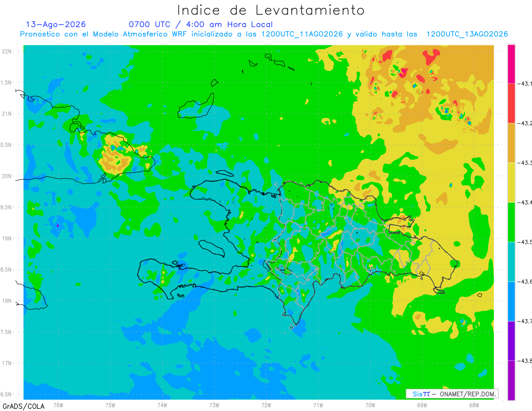This screenshot has width=532, height=411.
Task: Click valid-until time '1200UTC_13AGO2026'
Action: point(467,34)
